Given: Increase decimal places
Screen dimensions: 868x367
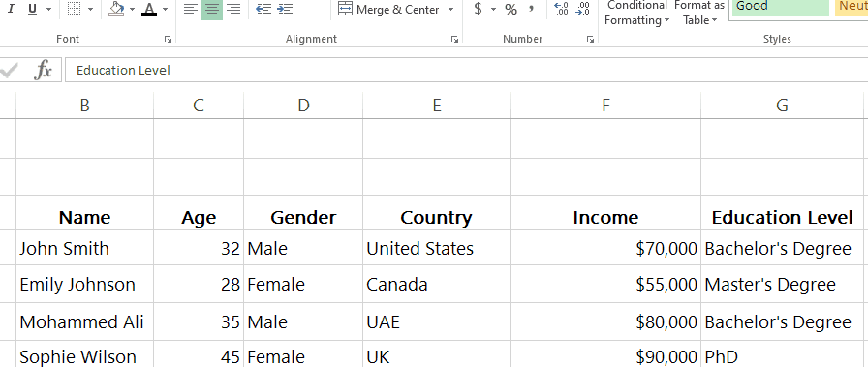Looking at the screenshot, I should (561, 9).
